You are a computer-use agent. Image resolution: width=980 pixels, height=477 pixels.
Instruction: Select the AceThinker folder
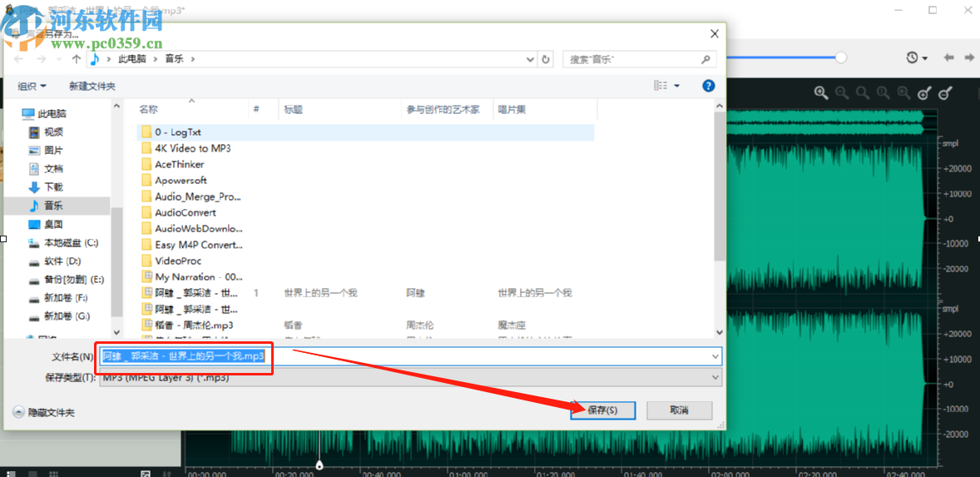click(x=172, y=165)
